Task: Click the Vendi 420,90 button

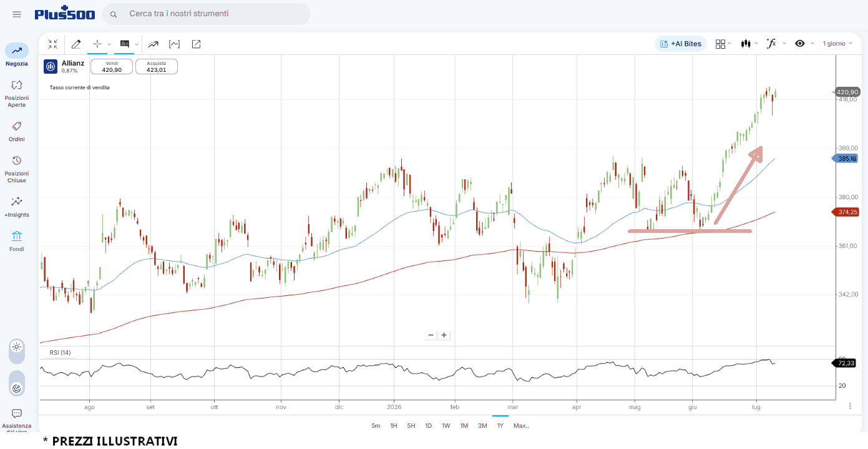Action: click(x=112, y=67)
